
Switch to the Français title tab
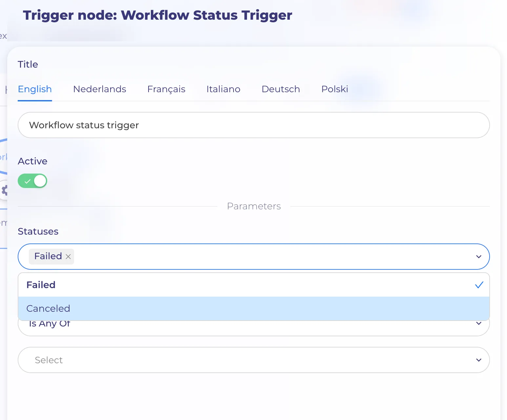click(166, 89)
